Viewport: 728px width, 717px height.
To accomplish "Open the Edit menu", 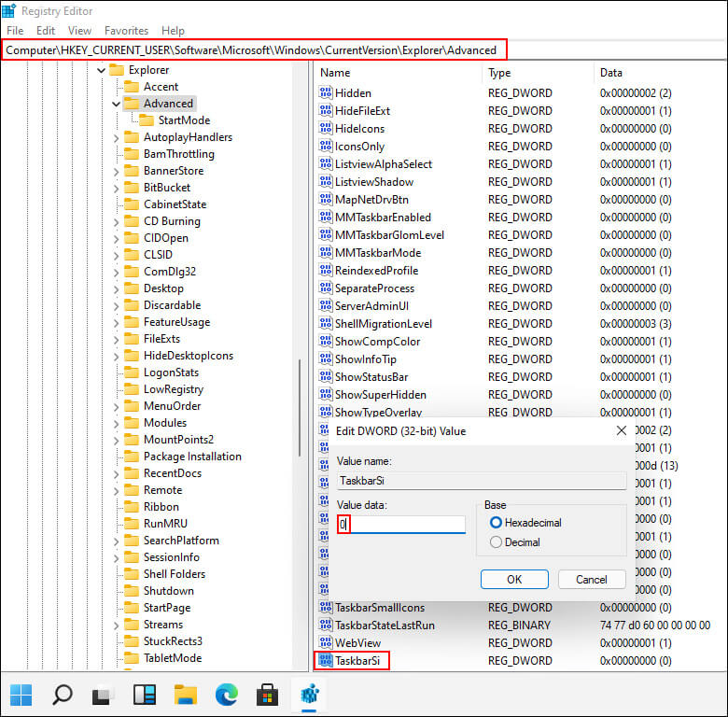I will tap(46, 31).
